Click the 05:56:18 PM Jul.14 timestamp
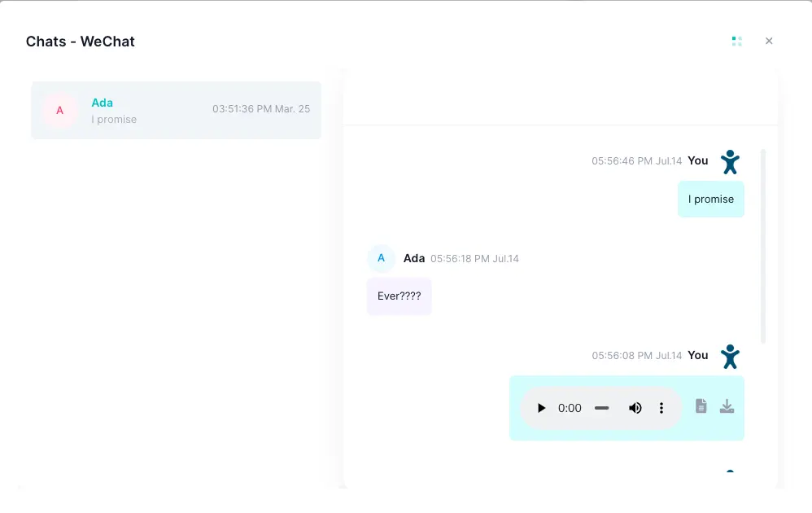This screenshot has height=513, width=812. pos(474,259)
